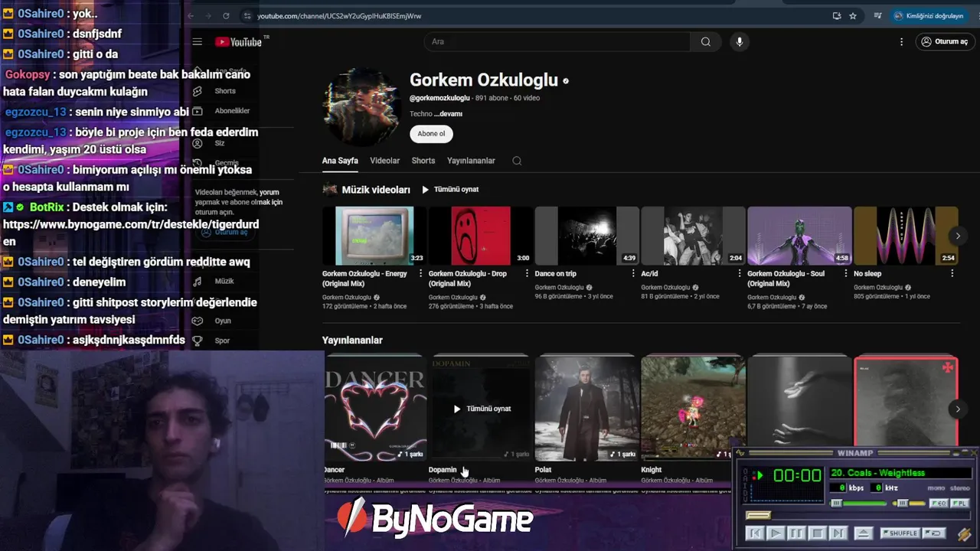Toggle the Winamp EQ window
Screen dimensions: 980x551
[939, 504]
